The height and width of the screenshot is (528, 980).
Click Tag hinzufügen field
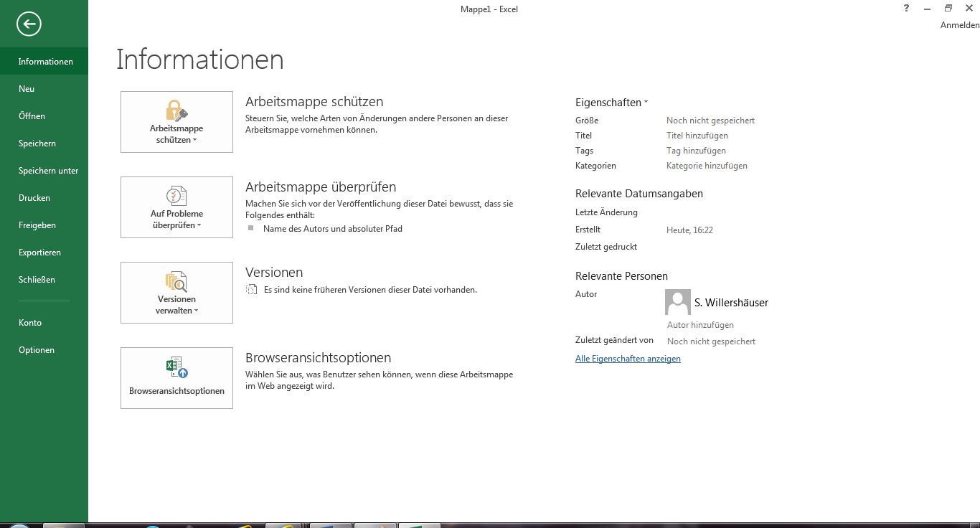(x=696, y=151)
